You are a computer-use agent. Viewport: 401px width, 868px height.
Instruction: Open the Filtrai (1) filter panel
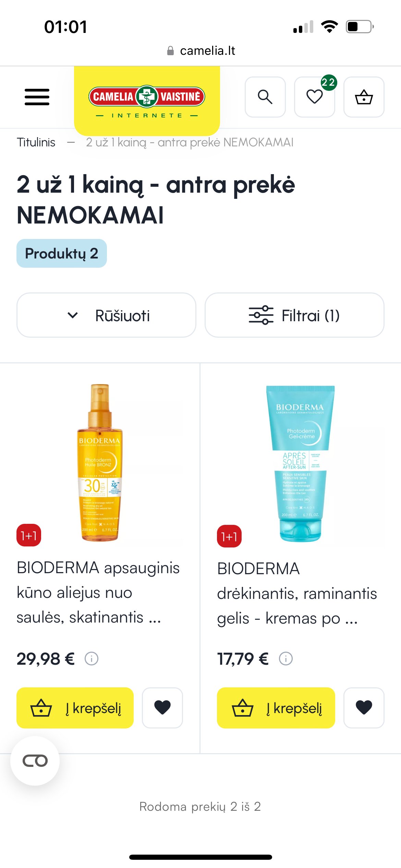tap(294, 315)
